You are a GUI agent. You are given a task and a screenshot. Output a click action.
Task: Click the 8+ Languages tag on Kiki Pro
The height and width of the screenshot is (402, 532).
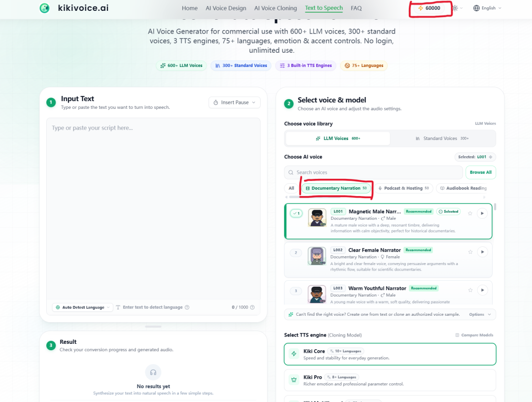341,377
